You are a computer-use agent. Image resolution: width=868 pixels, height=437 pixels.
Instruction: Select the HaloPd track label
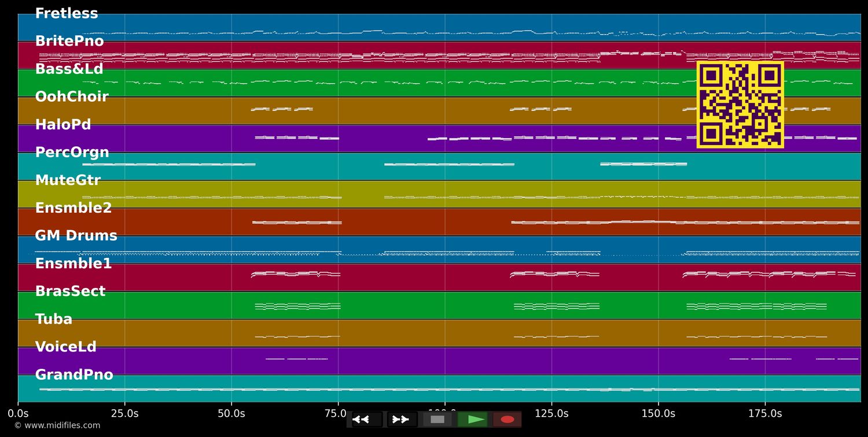[x=63, y=125]
